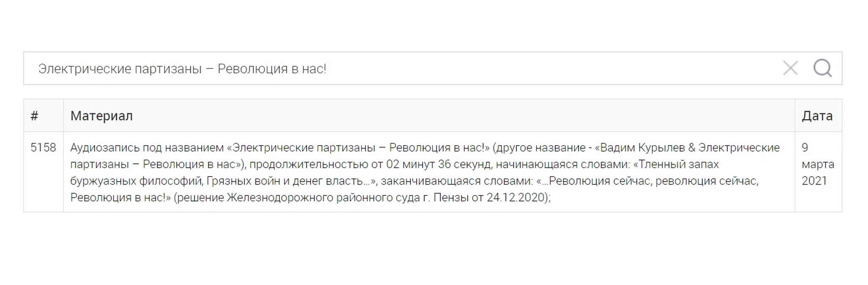Select the date cell «9 марта 2021»

[x=818, y=164]
